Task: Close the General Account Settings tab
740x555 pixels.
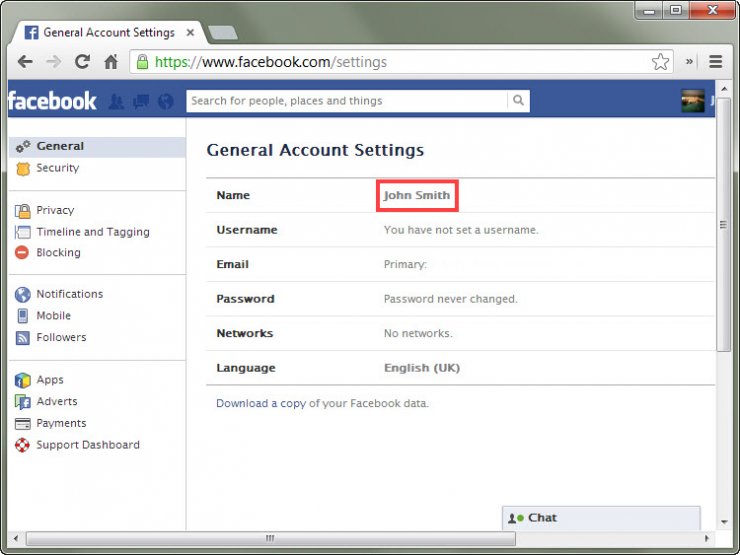Action: 190,33
